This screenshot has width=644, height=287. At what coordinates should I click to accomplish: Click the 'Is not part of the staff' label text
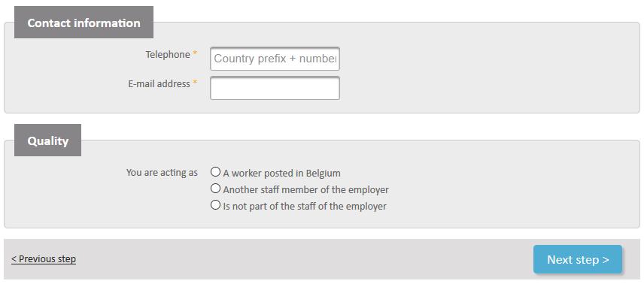(x=305, y=206)
